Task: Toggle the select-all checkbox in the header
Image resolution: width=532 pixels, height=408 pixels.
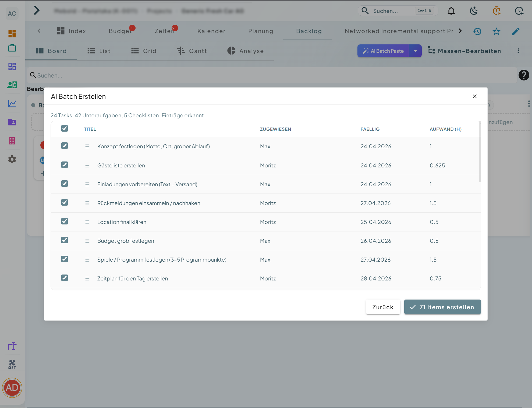Action: [x=65, y=128]
